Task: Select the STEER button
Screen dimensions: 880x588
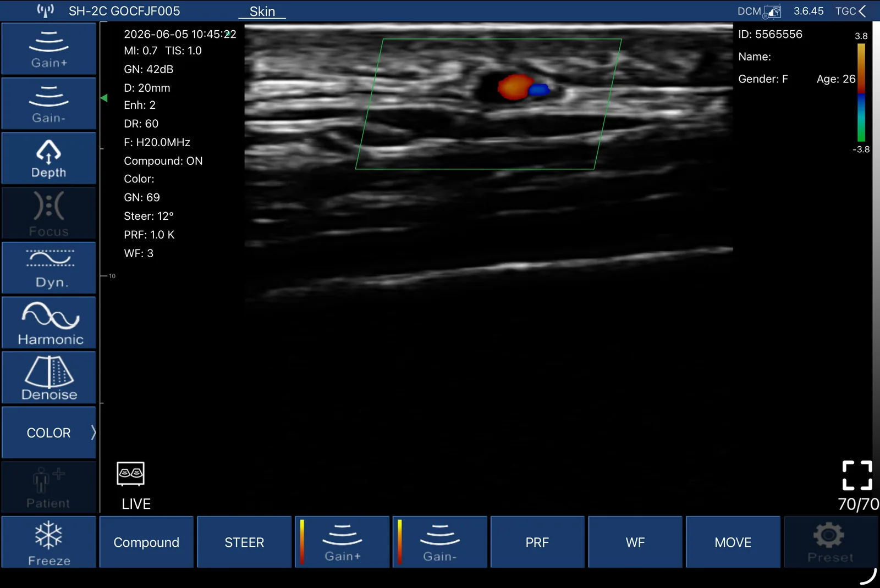Action: pyautogui.click(x=244, y=542)
